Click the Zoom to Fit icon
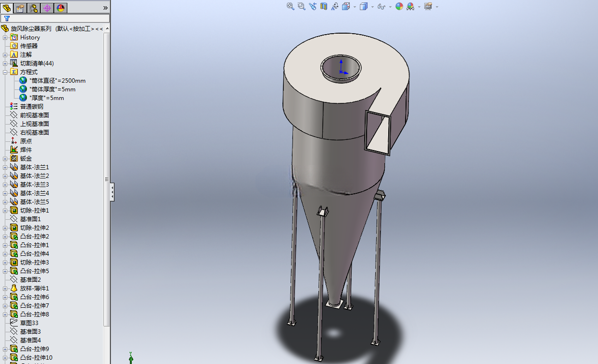 (x=291, y=6)
